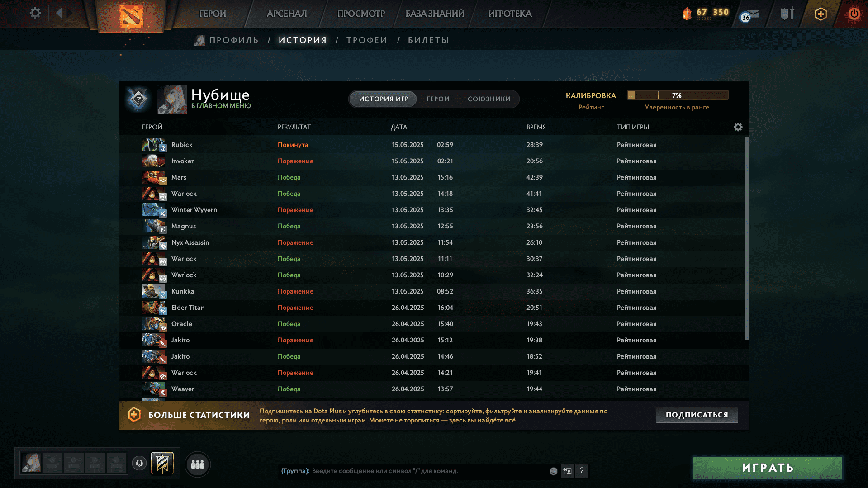Click the calibration rank confidence bar at 7%
Image resolution: width=868 pixels, height=488 pixels.
677,95
